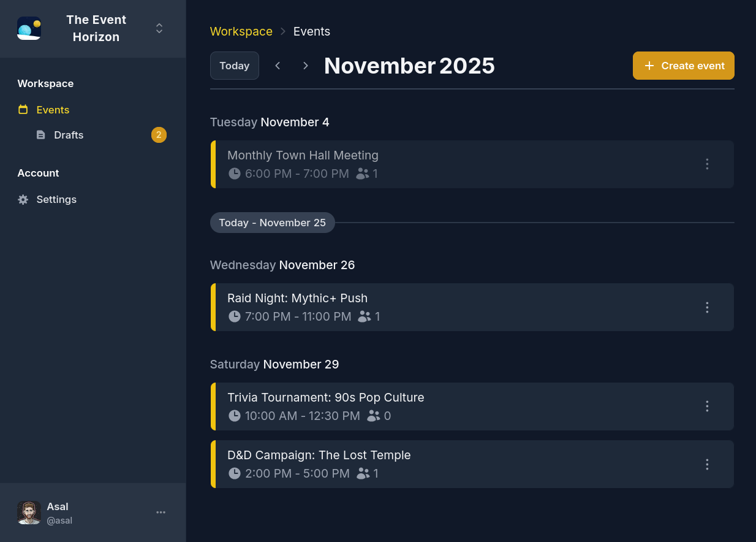This screenshot has width=756, height=542.
Task: Select Events in the Workspace sidebar
Action: pos(52,110)
